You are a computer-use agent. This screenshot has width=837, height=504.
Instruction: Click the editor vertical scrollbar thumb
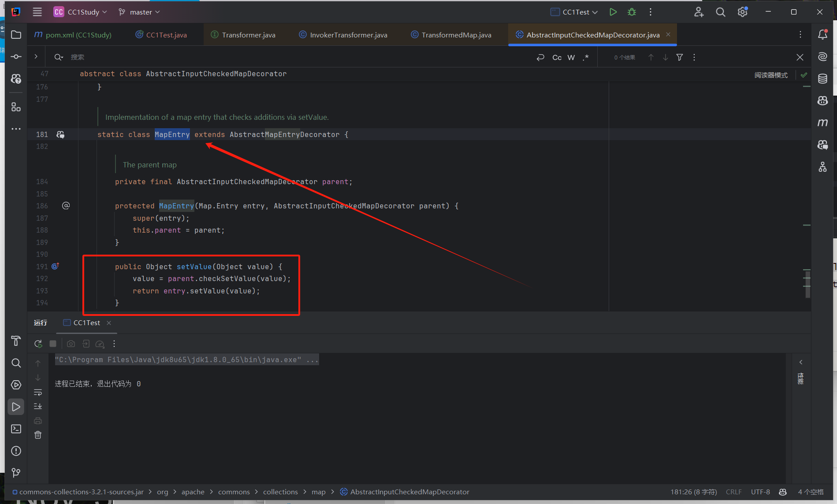[808, 284]
